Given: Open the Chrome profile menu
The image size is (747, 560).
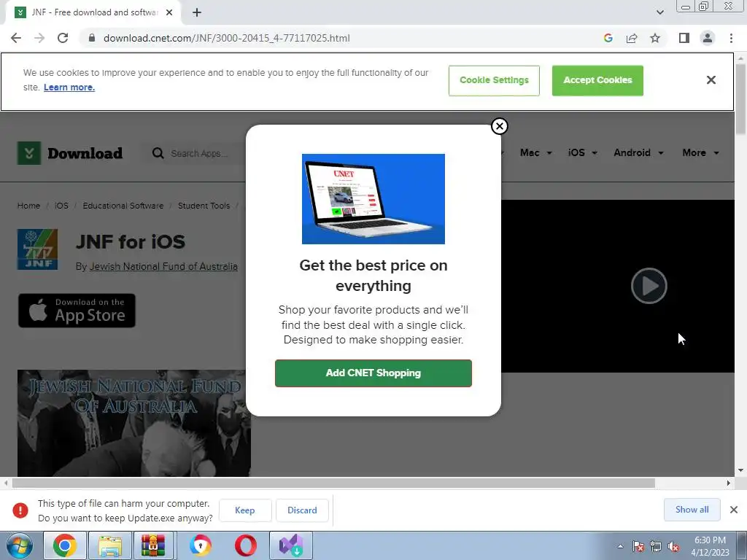Looking at the screenshot, I should (708, 38).
